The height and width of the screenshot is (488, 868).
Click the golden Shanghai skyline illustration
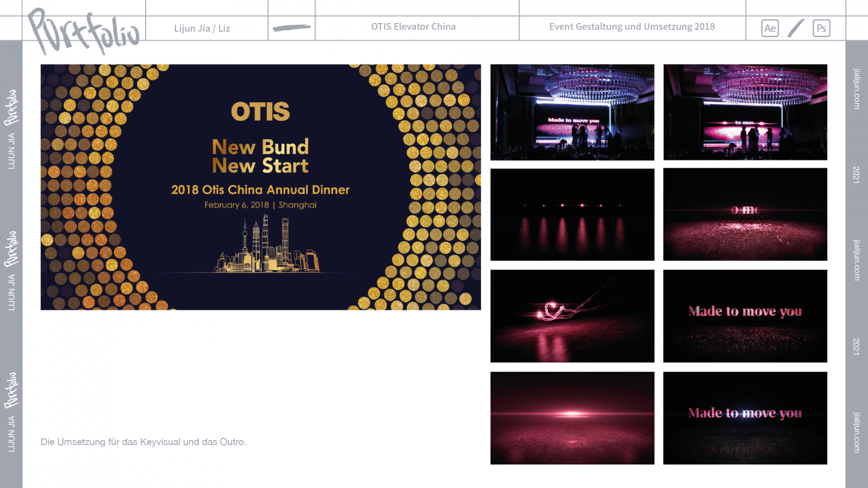point(266,247)
